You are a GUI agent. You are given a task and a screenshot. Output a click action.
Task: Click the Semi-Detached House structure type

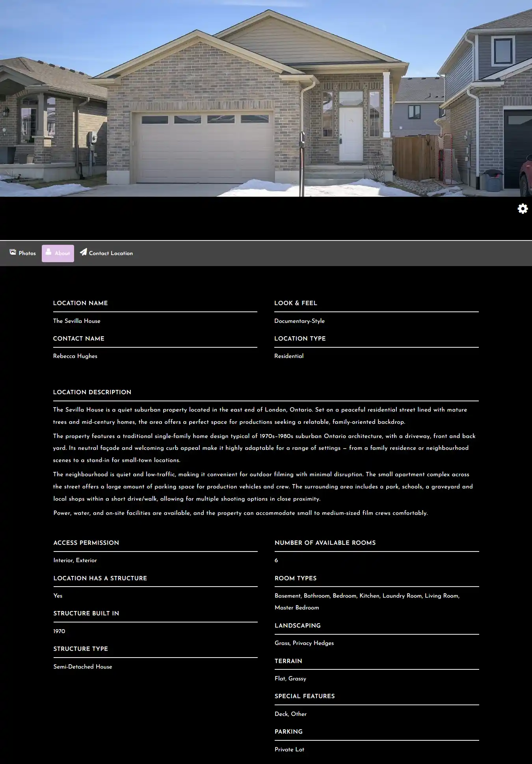(x=83, y=667)
